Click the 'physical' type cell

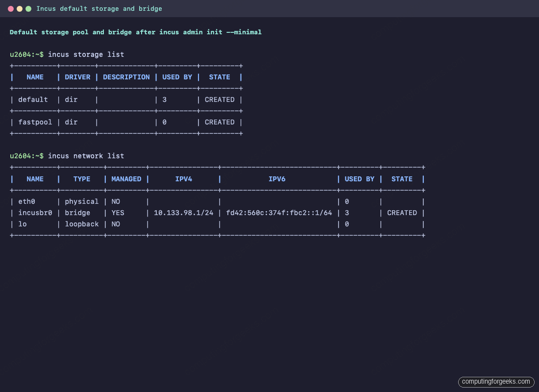82,202
